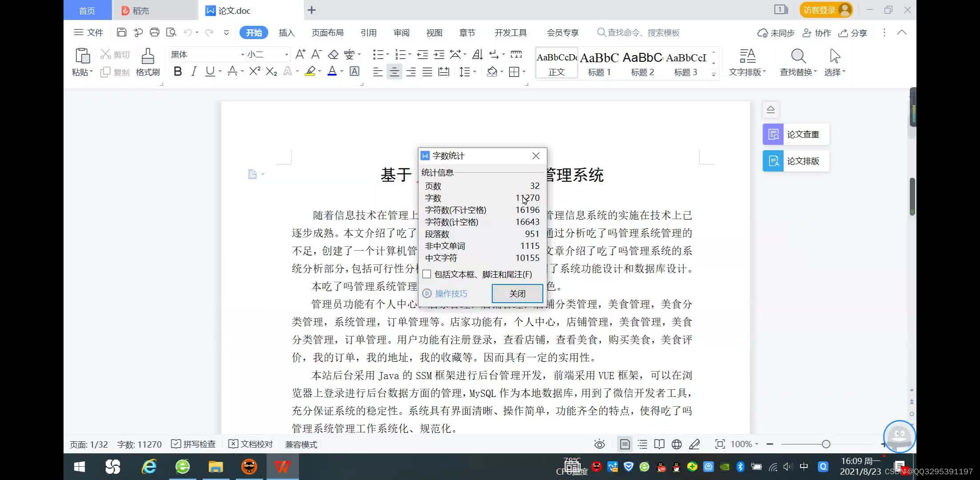Switch to the 视图 tab
This screenshot has height=480, width=980.
click(434, 32)
